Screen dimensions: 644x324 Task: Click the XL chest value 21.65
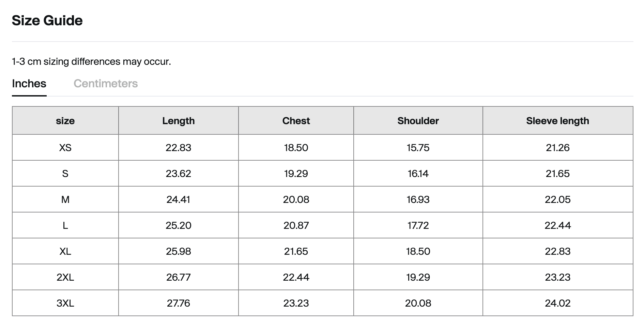(x=296, y=251)
